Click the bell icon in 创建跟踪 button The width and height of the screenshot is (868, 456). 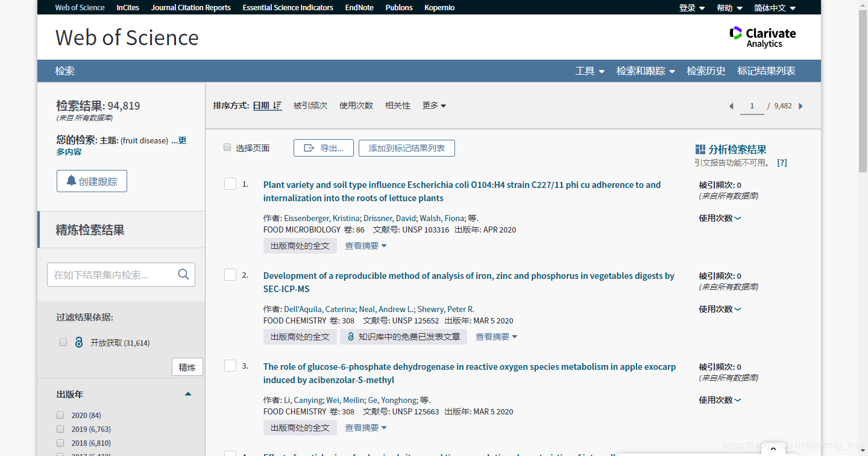71,181
